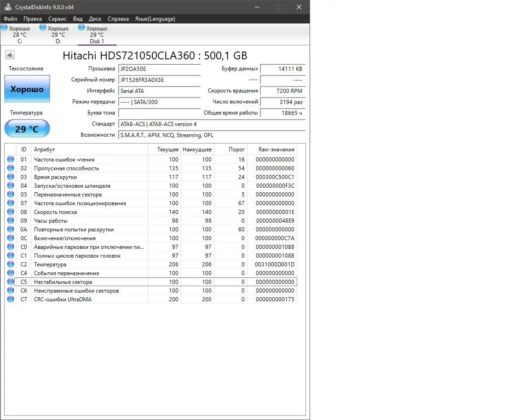The height and width of the screenshot is (420, 530).
Task: Click the 29 °C temperature button
Action: click(x=27, y=129)
